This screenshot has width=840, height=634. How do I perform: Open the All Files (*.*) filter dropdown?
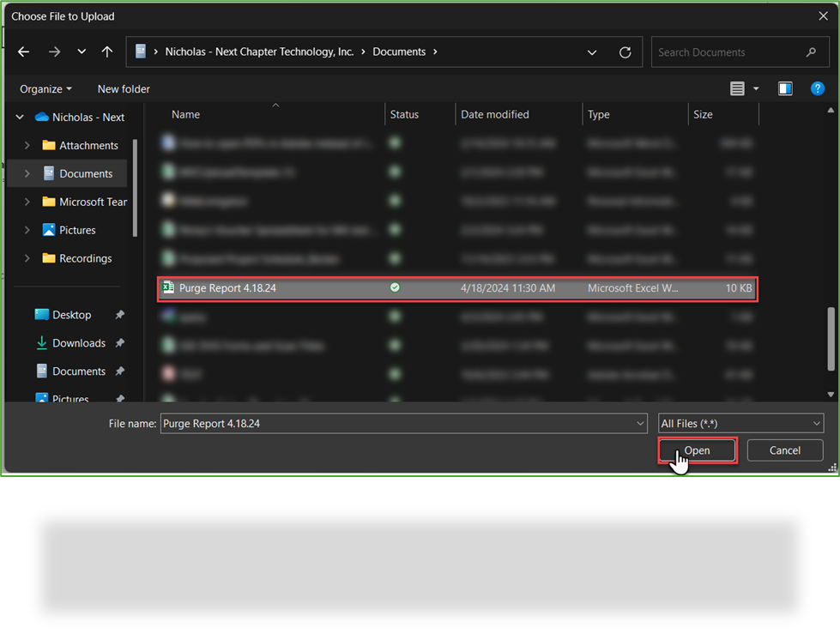(x=740, y=424)
